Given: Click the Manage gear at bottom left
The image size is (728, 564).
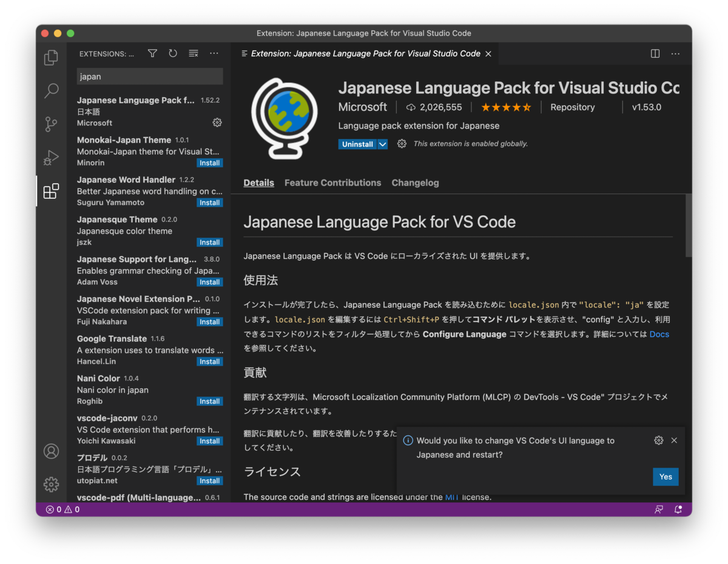Looking at the screenshot, I should coord(51,485).
